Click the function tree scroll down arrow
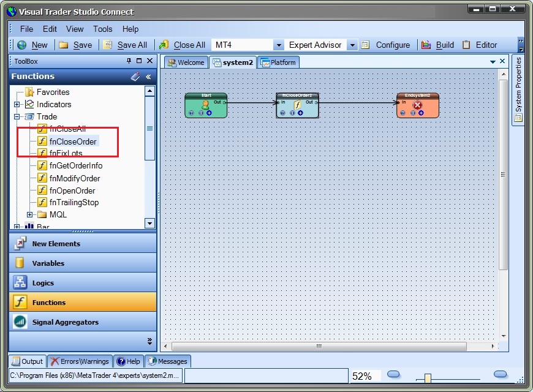533x392 pixels. coord(149,223)
